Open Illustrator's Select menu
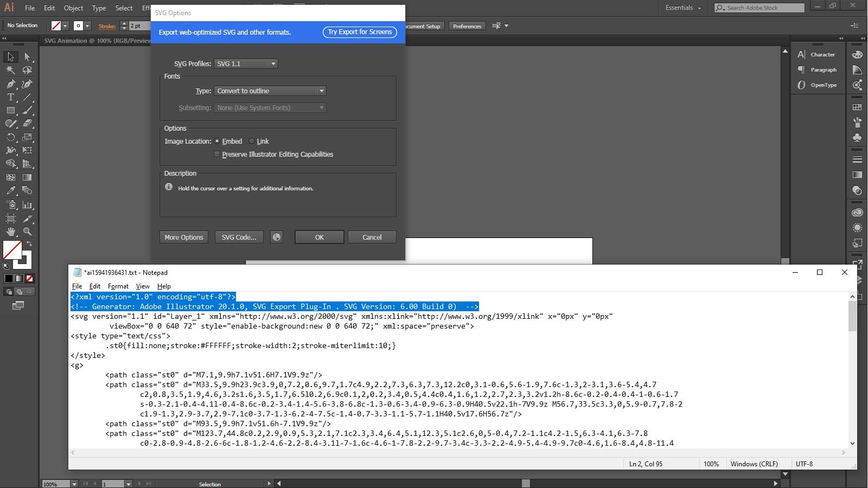This screenshot has width=868, height=488. pyautogui.click(x=124, y=8)
